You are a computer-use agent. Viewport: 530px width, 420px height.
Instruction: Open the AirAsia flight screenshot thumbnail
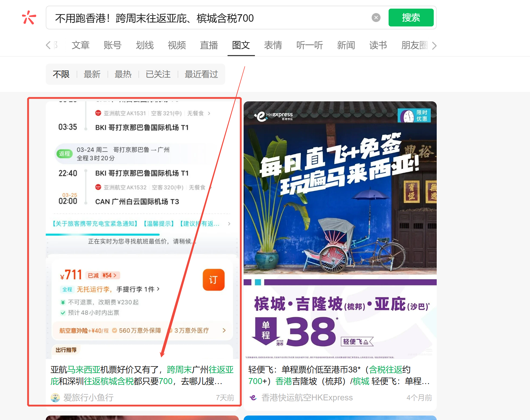coord(142,230)
